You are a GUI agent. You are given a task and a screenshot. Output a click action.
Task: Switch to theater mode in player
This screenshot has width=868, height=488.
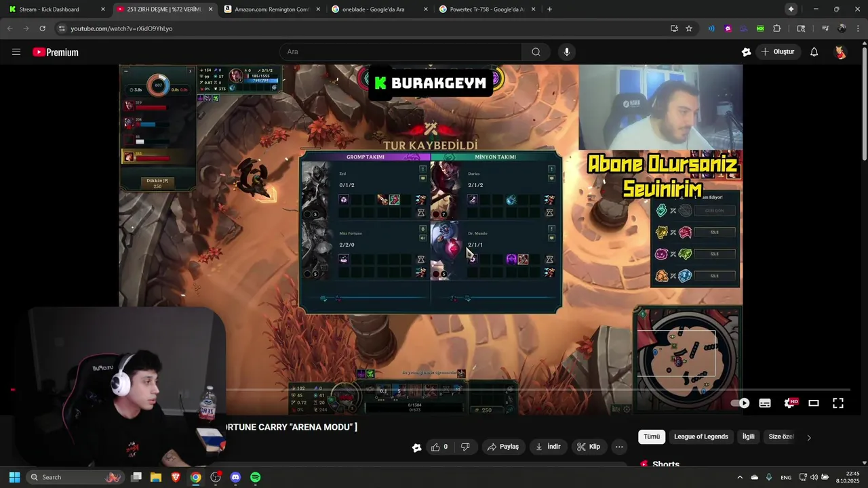coord(814,403)
